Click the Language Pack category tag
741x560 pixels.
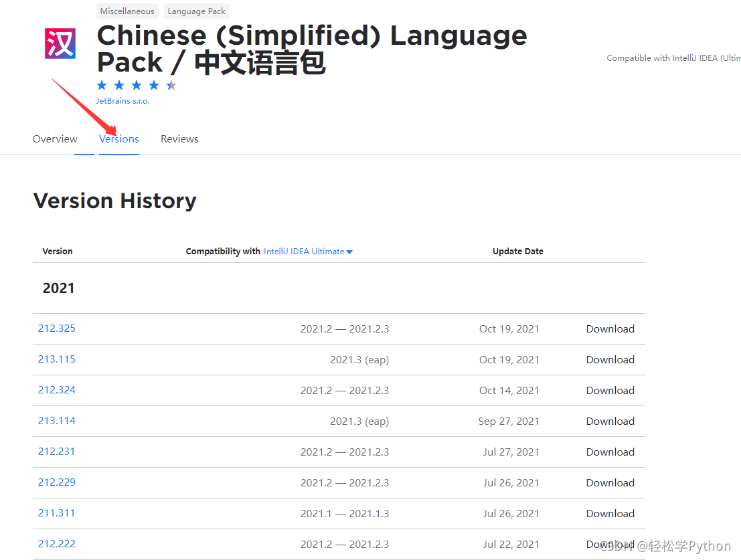197,11
